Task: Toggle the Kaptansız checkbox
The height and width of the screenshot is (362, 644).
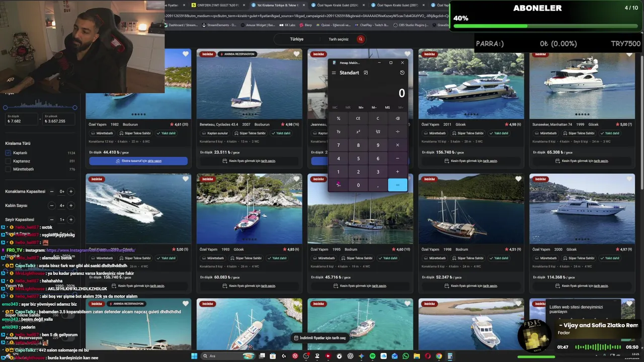Action: [8, 161]
